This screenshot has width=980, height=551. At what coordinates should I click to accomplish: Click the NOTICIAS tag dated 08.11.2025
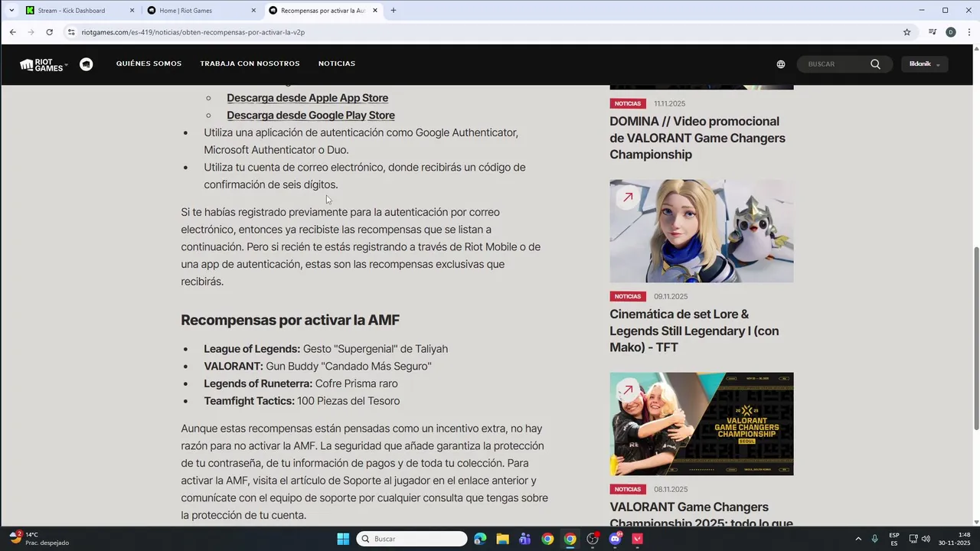tap(627, 489)
